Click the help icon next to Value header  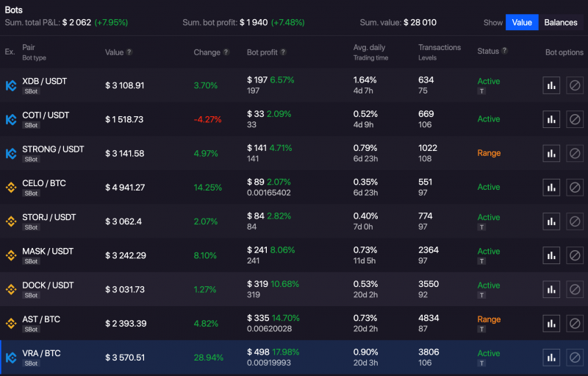tap(129, 52)
